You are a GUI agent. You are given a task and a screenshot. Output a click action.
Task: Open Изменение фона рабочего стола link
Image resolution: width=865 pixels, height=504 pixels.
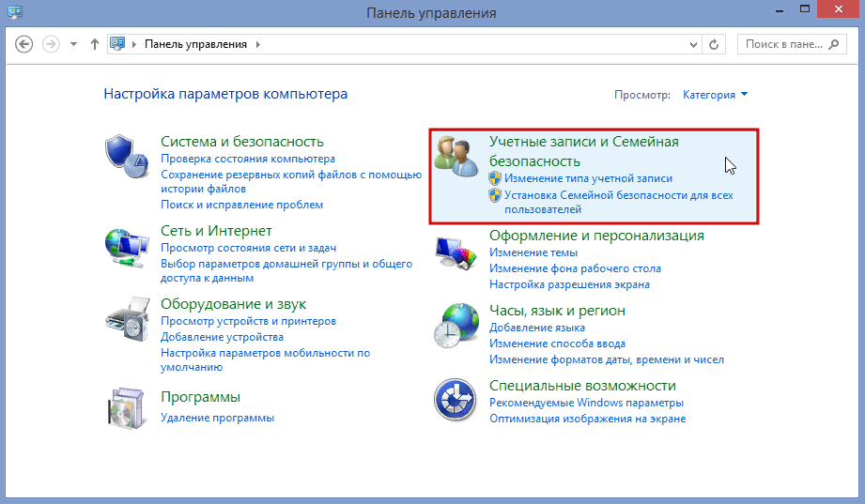pyautogui.click(x=575, y=268)
